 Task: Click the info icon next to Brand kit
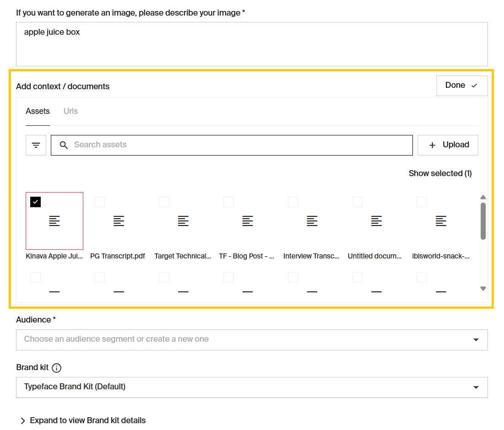[x=57, y=368]
